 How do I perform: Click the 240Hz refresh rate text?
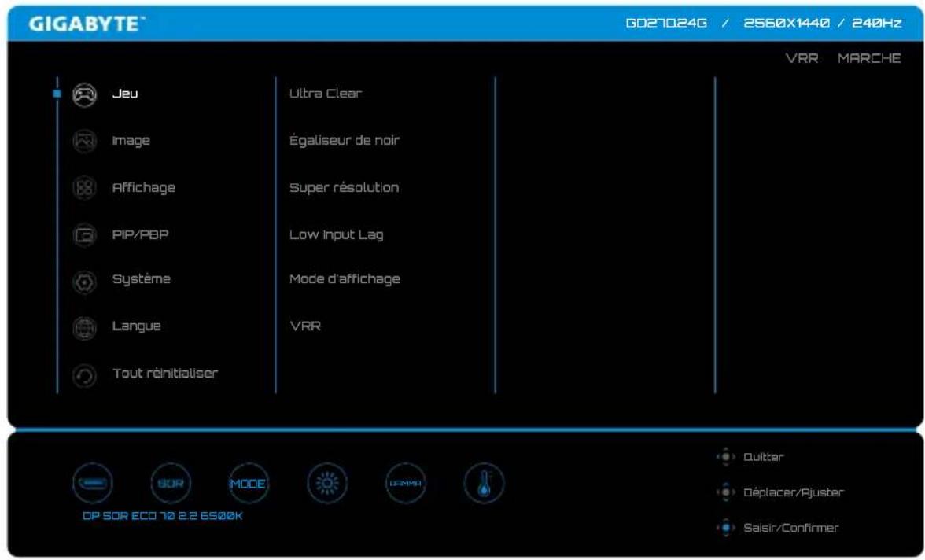[x=876, y=23]
